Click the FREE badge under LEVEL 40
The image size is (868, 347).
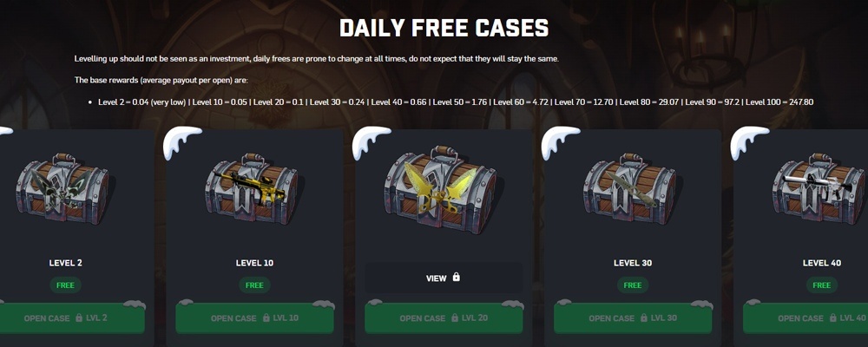coord(821,285)
